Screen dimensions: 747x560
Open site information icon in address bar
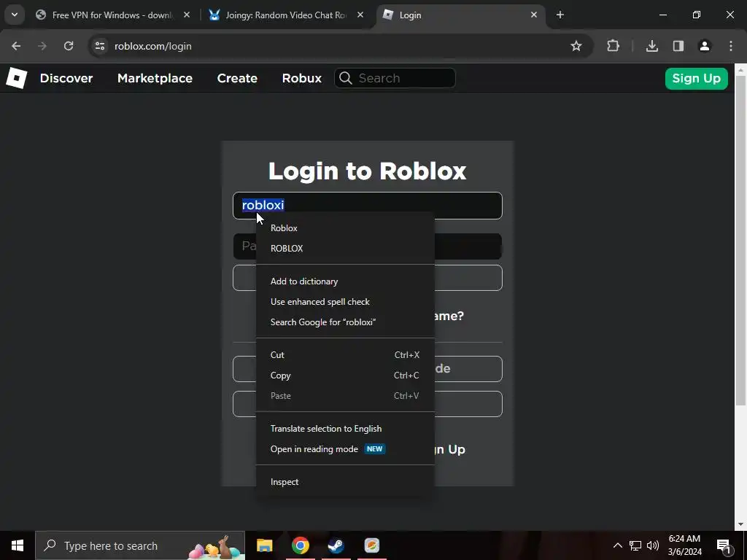pyautogui.click(x=99, y=46)
